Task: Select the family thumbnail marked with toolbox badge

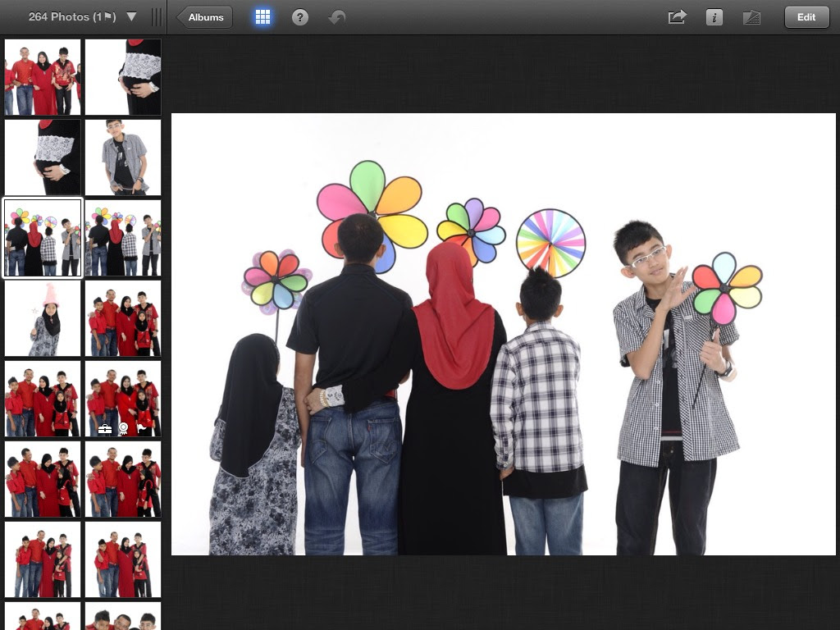Action: click(123, 399)
